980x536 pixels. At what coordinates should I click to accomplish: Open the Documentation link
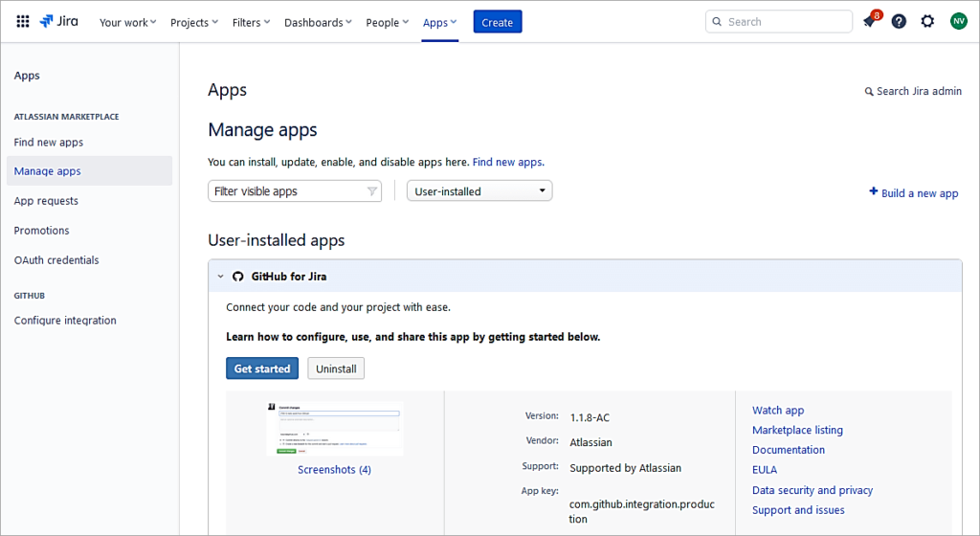tap(789, 450)
